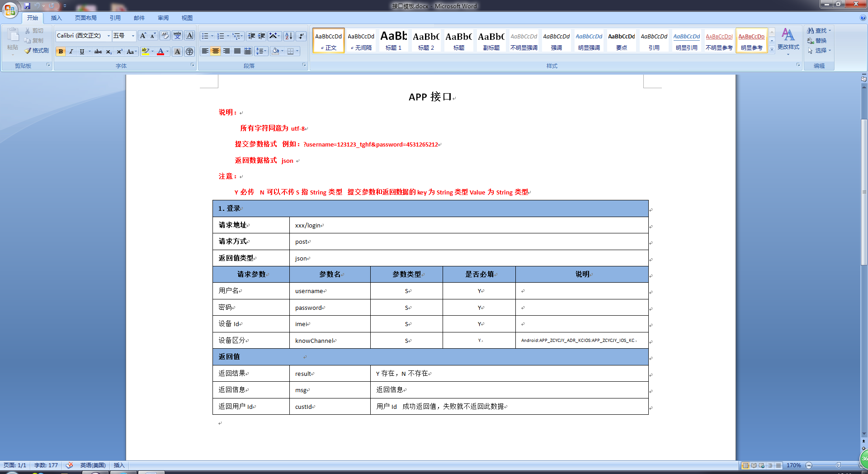Open the Insert (插入) tab

click(x=56, y=18)
